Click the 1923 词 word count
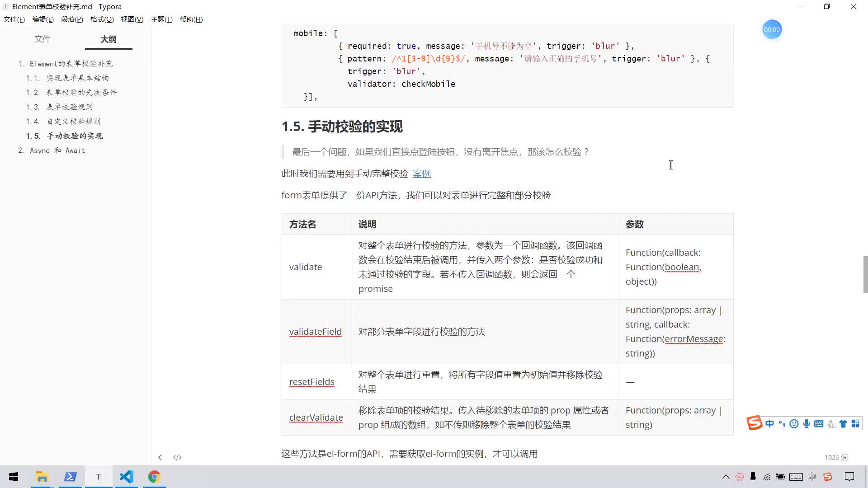 (836, 458)
